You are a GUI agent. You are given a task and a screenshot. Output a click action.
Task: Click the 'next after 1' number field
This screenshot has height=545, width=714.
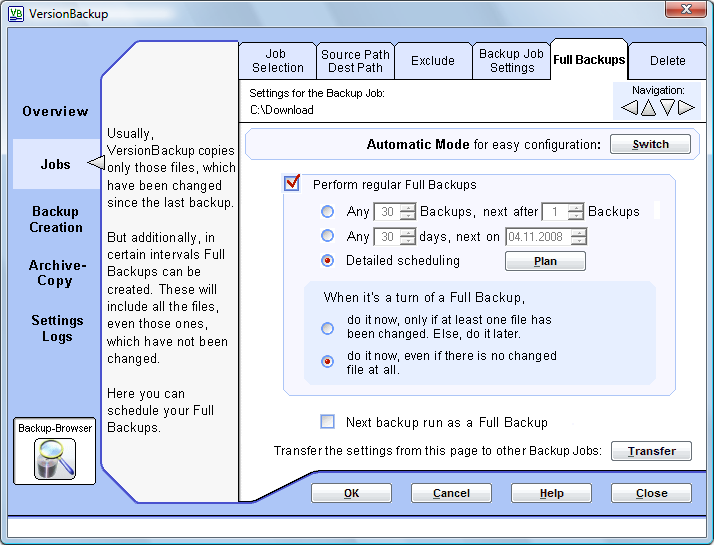click(x=555, y=212)
